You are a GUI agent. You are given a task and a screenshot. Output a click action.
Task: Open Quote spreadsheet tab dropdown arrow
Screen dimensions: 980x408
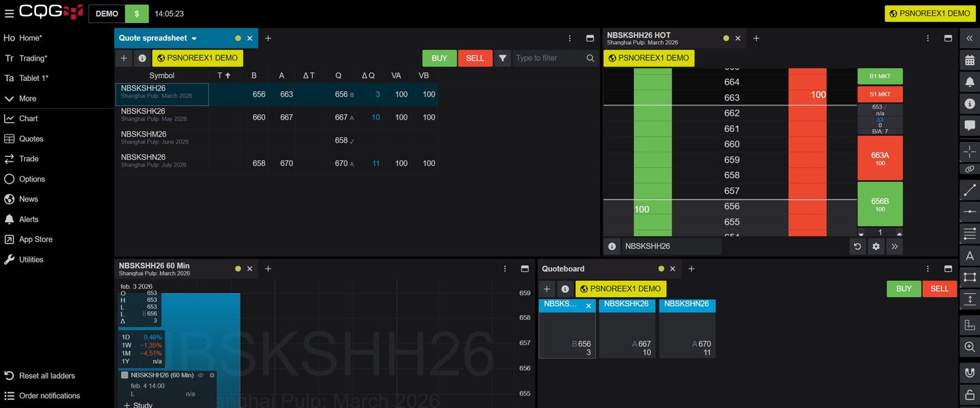194,39
